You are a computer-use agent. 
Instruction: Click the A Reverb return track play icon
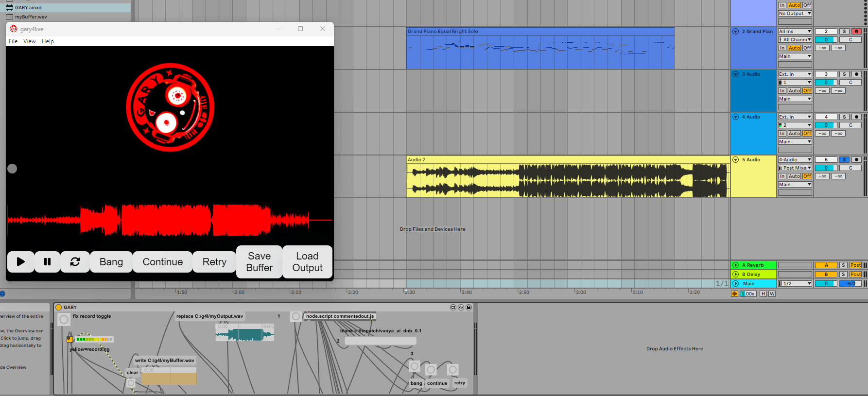point(735,265)
